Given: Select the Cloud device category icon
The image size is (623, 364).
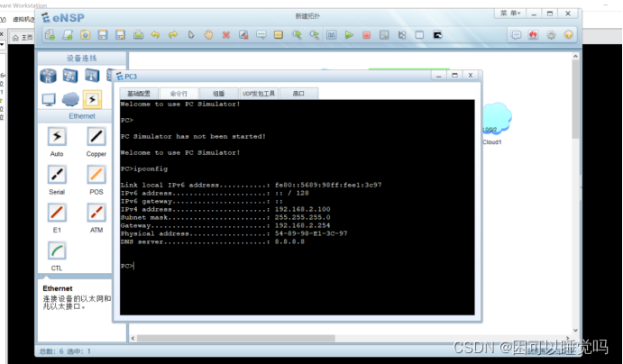Looking at the screenshot, I should (x=70, y=99).
